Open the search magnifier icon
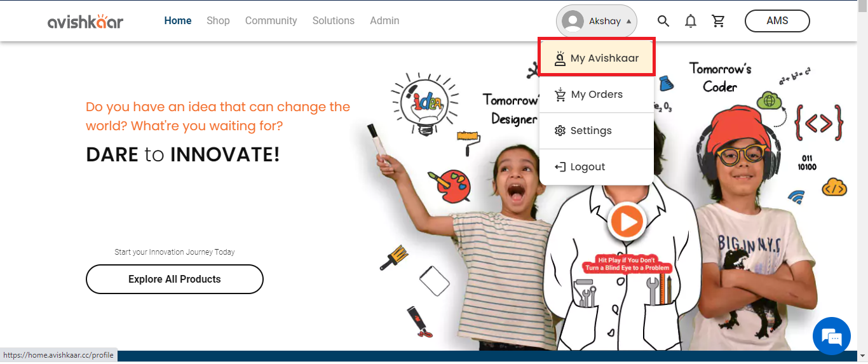 (x=663, y=21)
